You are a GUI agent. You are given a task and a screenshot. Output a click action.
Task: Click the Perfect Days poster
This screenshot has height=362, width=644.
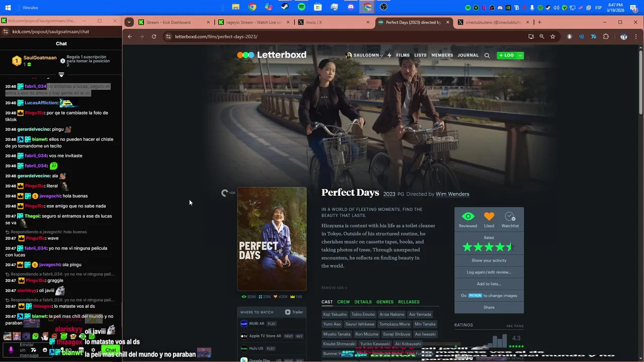[x=272, y=239]
